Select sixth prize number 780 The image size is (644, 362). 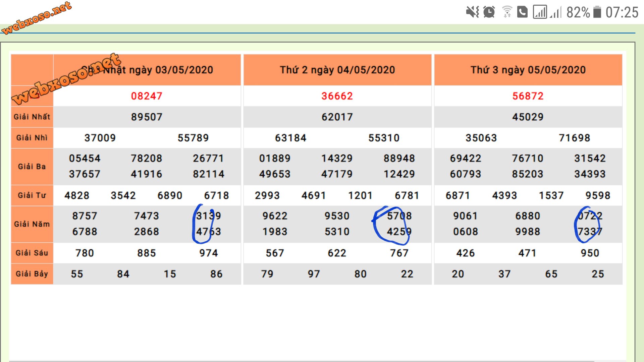pyautogui.click(x=85, y=253)
